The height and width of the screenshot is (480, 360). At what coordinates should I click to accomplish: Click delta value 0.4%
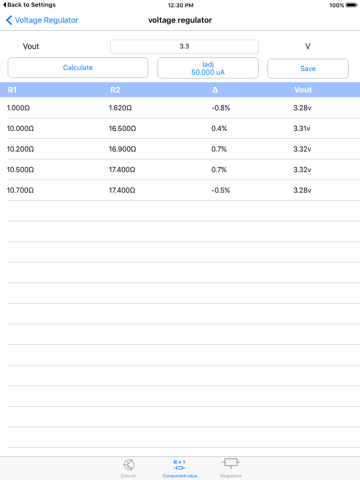tap(219, 128)
